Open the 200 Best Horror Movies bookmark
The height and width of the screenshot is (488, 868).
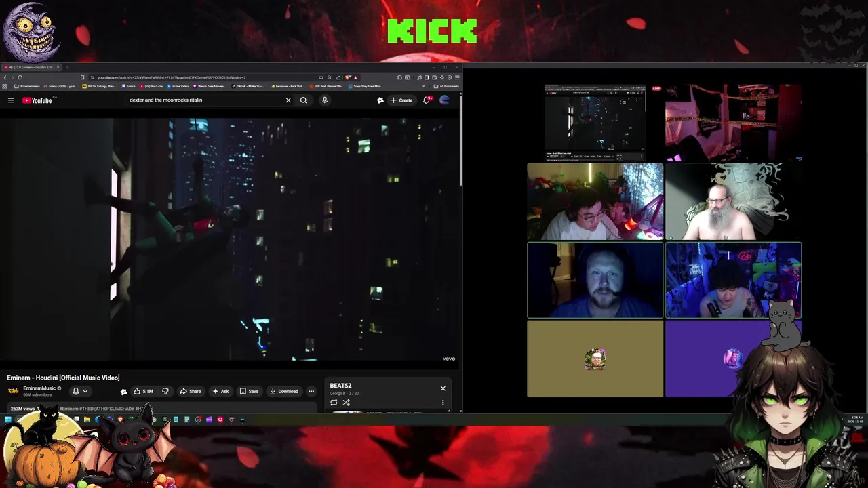pyautogui.click(x=327, y=86)
